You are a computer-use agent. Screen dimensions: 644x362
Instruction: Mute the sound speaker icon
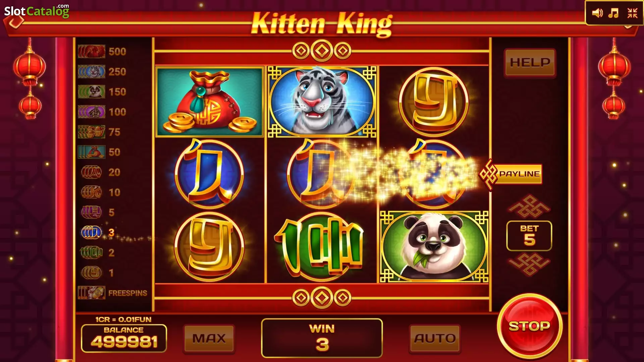(x=597, y=13)
